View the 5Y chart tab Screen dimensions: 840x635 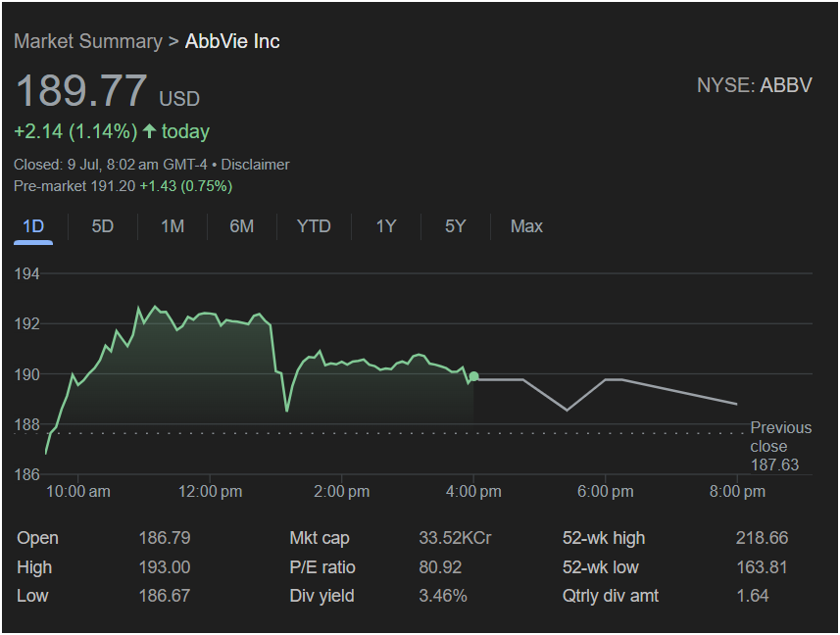pos(456,226)
